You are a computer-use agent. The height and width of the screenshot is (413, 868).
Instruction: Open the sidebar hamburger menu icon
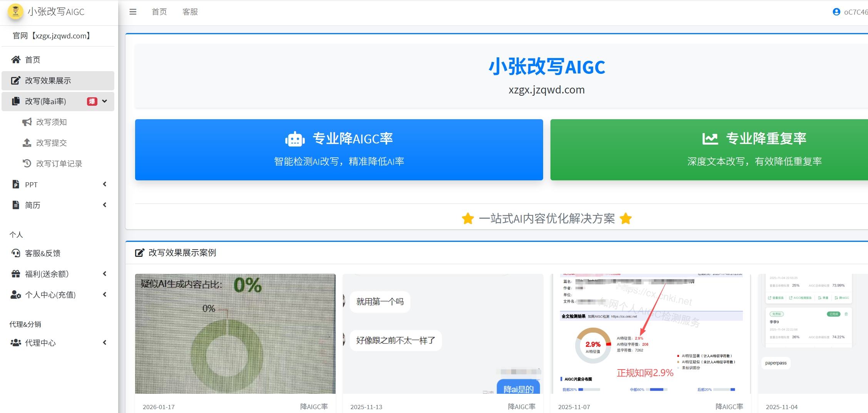(132, 12)
